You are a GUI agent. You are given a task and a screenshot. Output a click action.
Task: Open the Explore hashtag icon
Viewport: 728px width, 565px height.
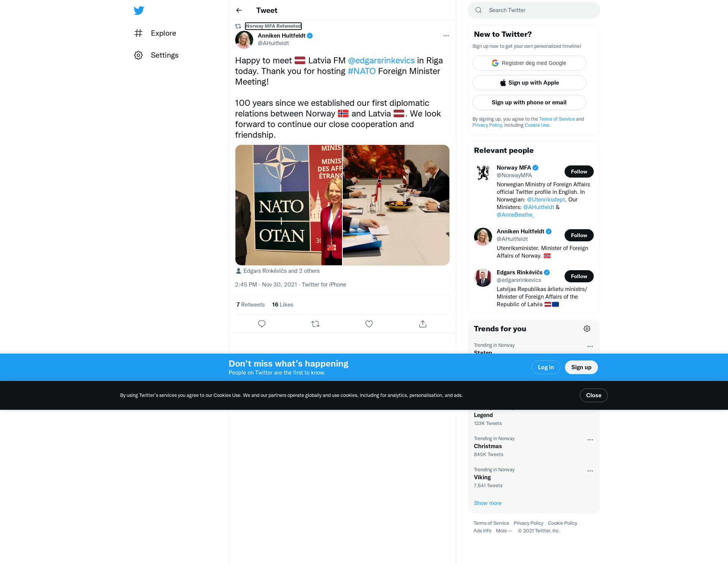[138, 33]
